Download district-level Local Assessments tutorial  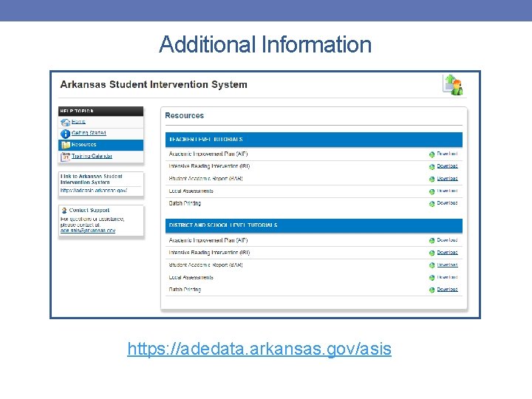pyautogui.click(x=447, y=277)
